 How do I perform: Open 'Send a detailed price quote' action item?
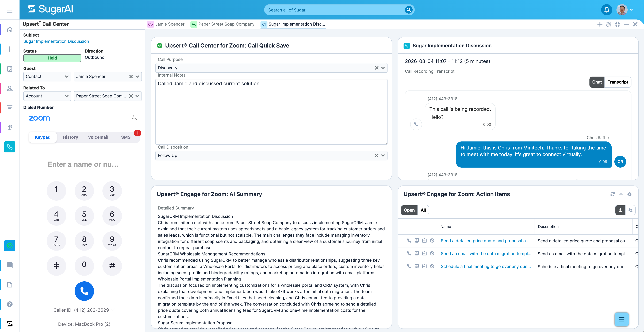point(485,241)
